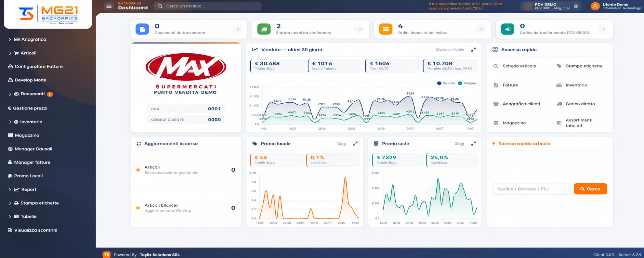Viewport: 644px width, 258px height.
Task: Click the orange Cerca button
Action: [590, 189]
